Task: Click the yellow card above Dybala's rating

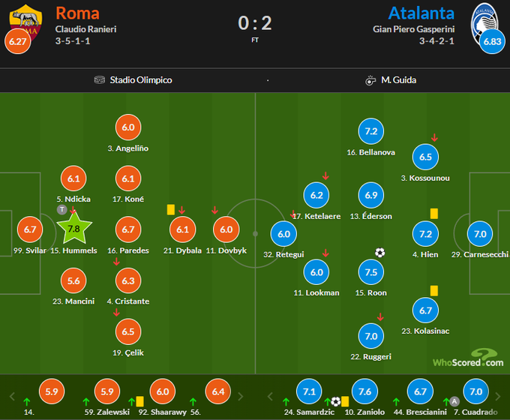Action: (x=171, y=210)
